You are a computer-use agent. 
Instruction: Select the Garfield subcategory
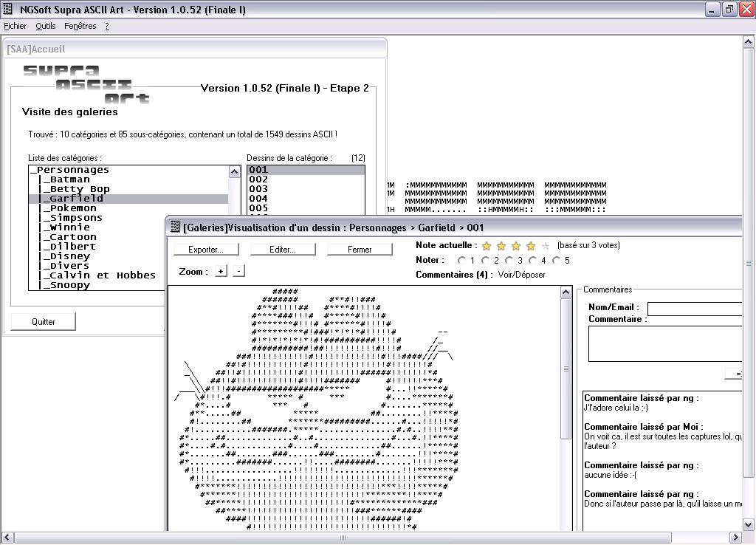pos(128,199)
